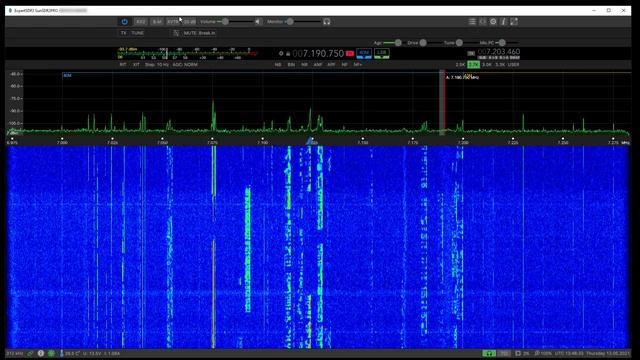The height and width of the screenshot is (360, 640).
Task: Click the 7.200 label on frequency scale
Action: click(463, 143)
